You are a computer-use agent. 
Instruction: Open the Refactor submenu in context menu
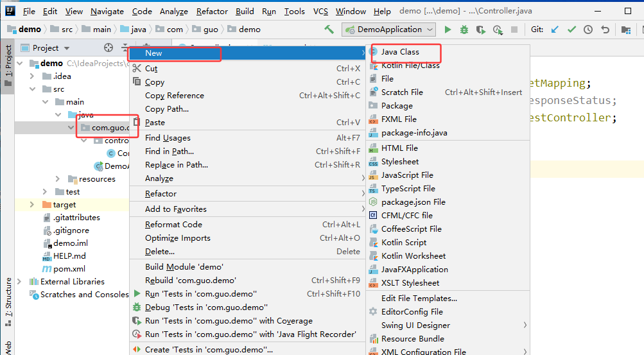pyautogui.click(x=248, y=194)
